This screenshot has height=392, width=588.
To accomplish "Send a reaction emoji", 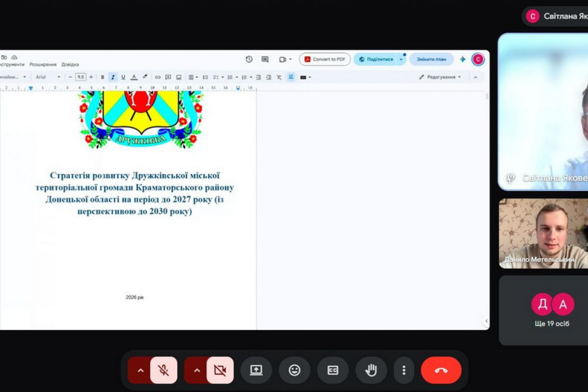I will pos(294,370).
